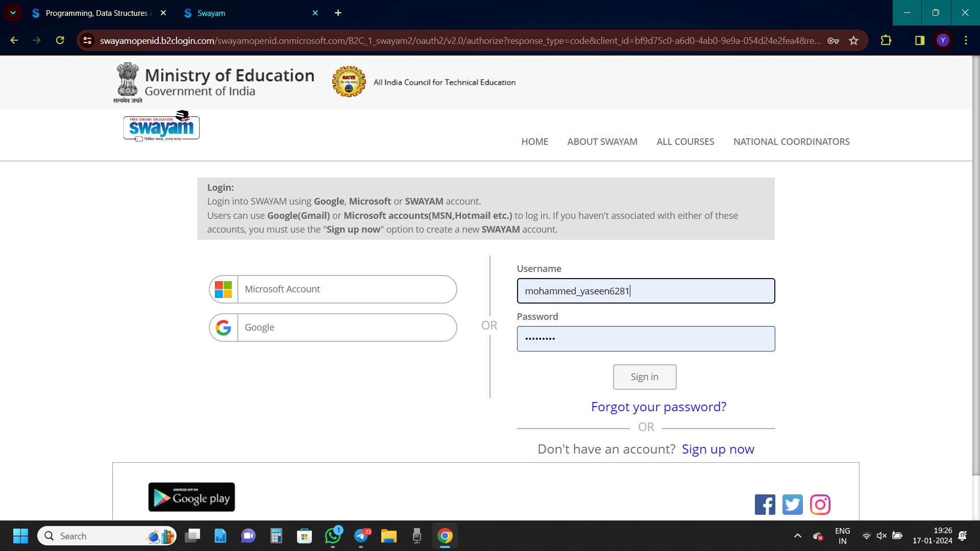This screenshot has width=980, height=551.
Task: Open the Google Play store badge
Action: coord(191,497)
